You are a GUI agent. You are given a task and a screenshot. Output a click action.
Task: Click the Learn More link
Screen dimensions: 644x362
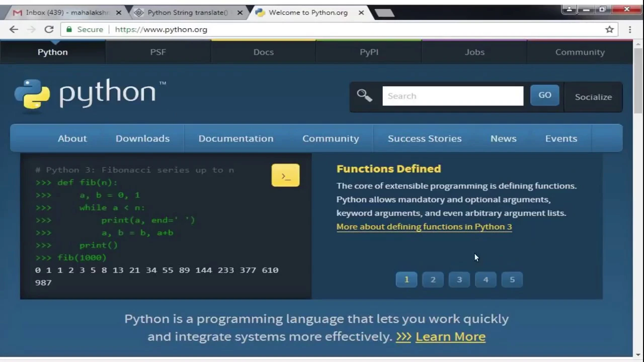click(450, 336)
